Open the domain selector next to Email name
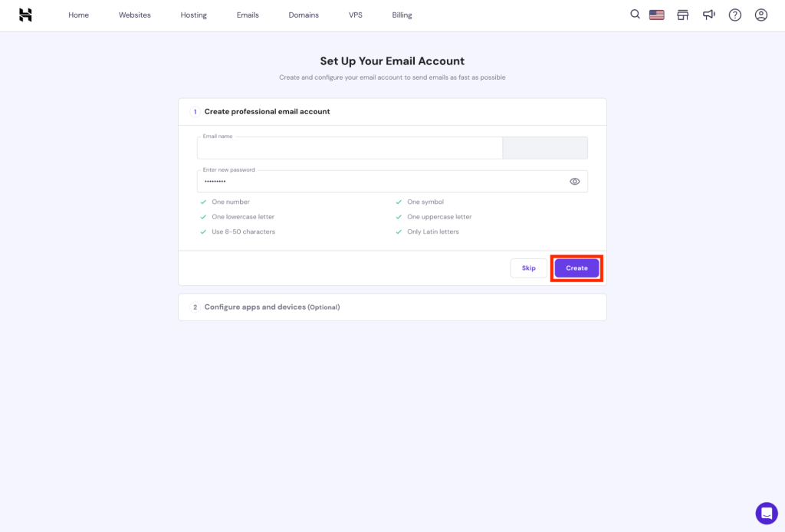Viewport: 785px width, 532px height. click(544, 148)
